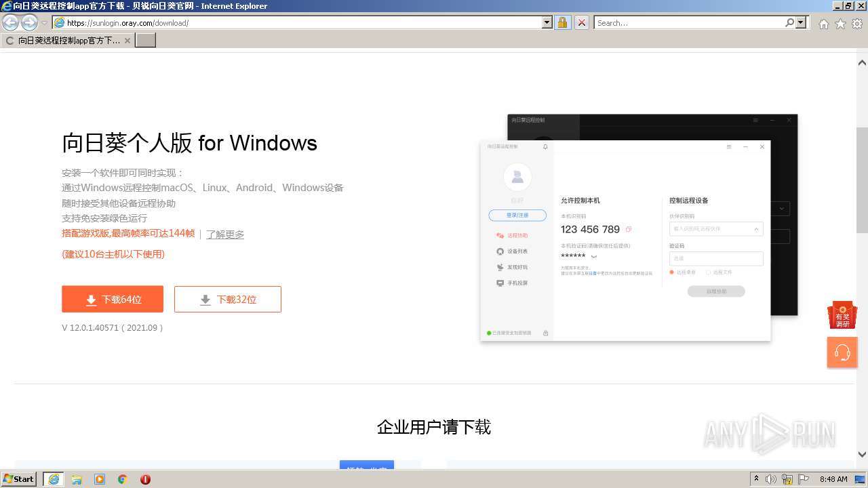
Task: Click the vertical scrollbar thumb
Action: (x=862, y=180)
